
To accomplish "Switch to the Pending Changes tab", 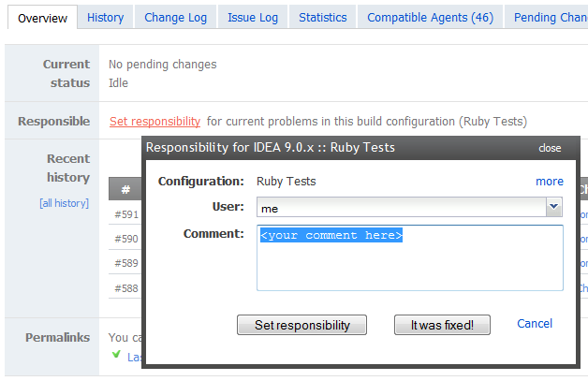I will tap(551, 17).
